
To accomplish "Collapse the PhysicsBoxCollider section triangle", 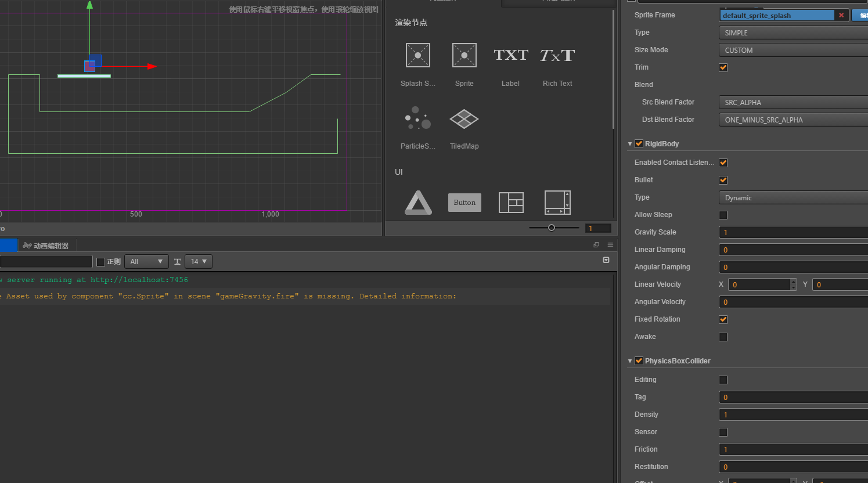I will (x=630, y=361).
